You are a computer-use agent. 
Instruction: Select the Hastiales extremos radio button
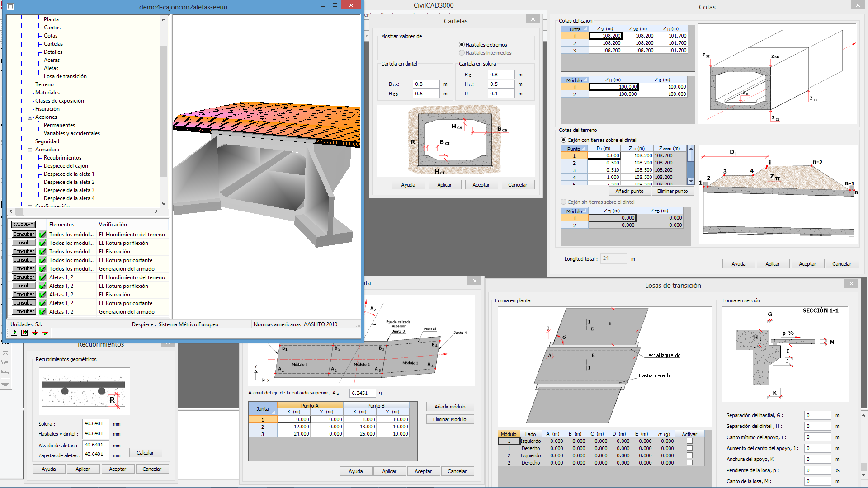pos(462,45)
